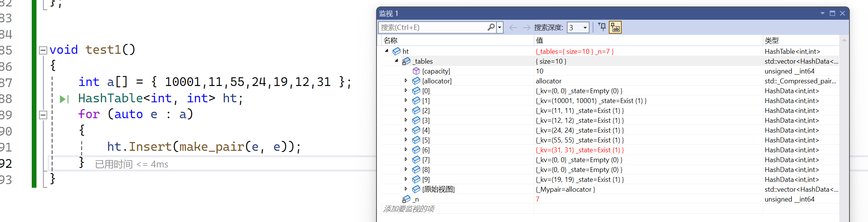This screenshot has height=222, width=868.
Task: Expand the [1] element node
Action: tap(406, 100)
